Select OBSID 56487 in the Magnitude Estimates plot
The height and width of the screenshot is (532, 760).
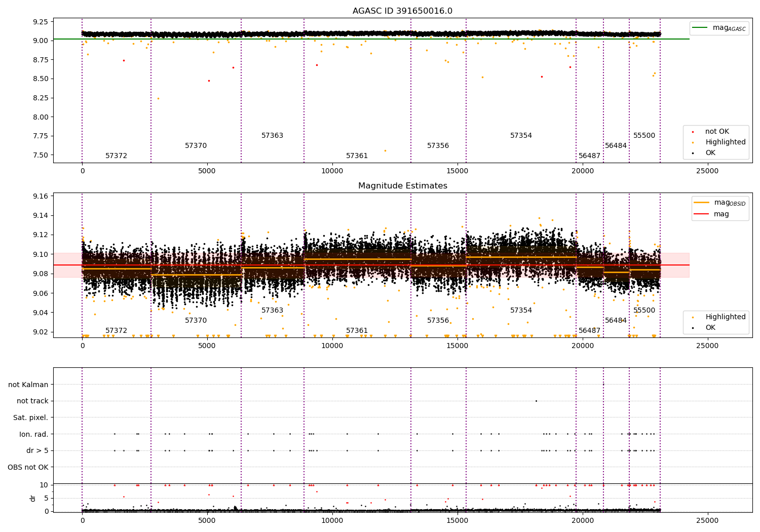coord(590,331)
